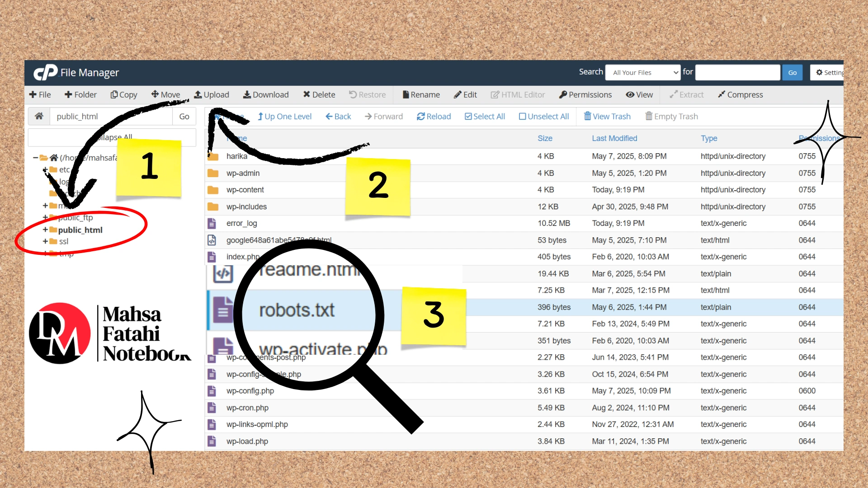Select the wp-admin folder name
This screenshot has height=488, width=868.
(x=243, y=173)
